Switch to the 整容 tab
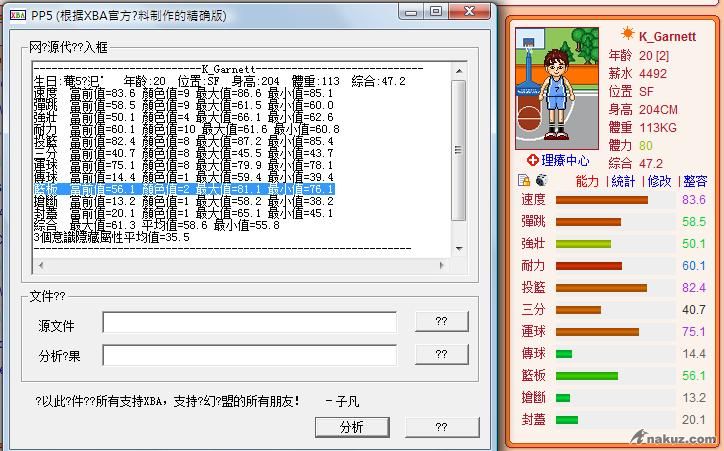The width and height of the screenshot is (724, 451). (695, 181)
